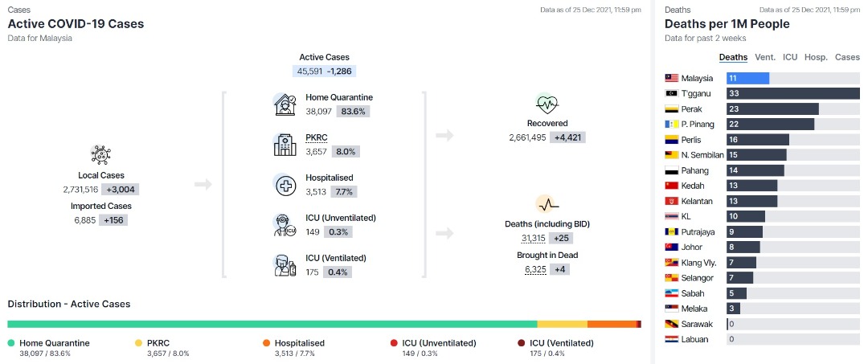Click the Pahang bar showing 14
Screen dimensions: 868x364
pos(755,170)
